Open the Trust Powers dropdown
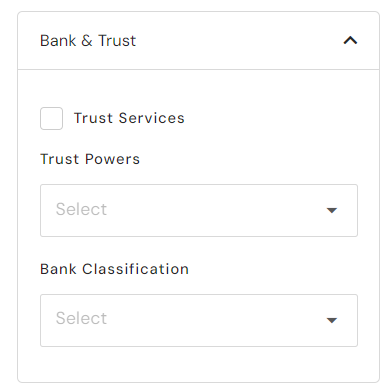This screenshot has height=388, width=390. tap(199, 210)
